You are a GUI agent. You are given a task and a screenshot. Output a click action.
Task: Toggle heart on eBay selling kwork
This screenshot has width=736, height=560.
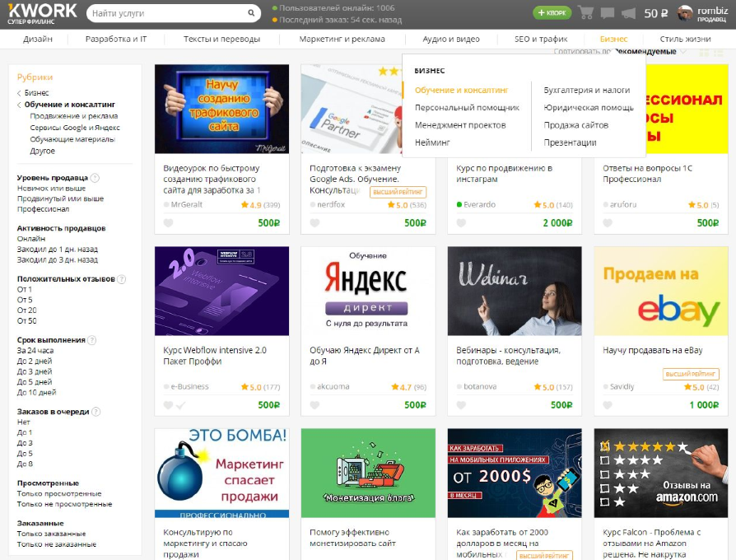[x=608, y=404]
